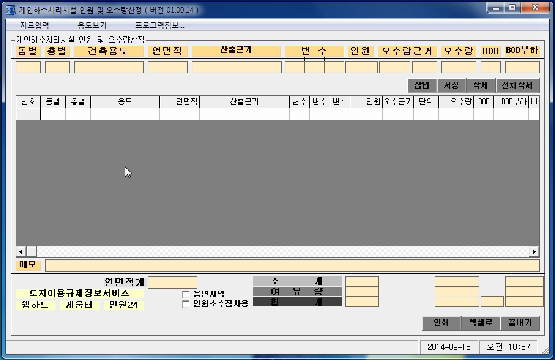Screen dimensions: 555x360
Task: Click the left arrow of horizontal scrollbar
Action: 21,252
